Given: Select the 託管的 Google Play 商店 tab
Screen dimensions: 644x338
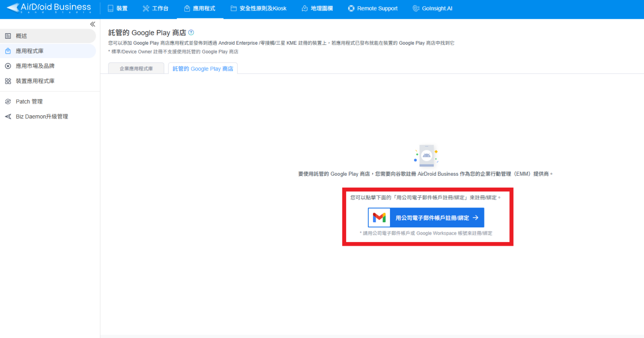Looking at the screenshot, I should pyautogui.click(x=203, y=68).
